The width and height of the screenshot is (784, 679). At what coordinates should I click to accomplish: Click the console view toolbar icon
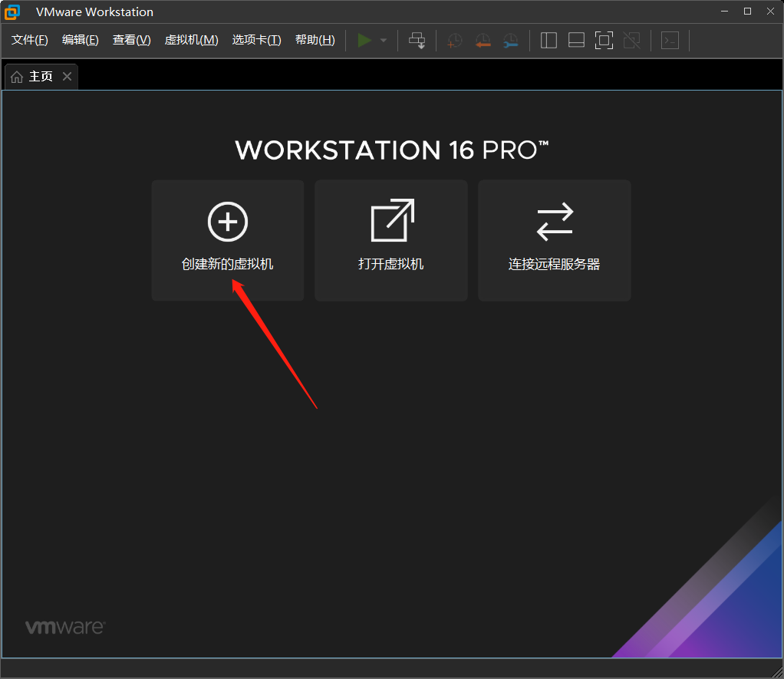(670, 41)
